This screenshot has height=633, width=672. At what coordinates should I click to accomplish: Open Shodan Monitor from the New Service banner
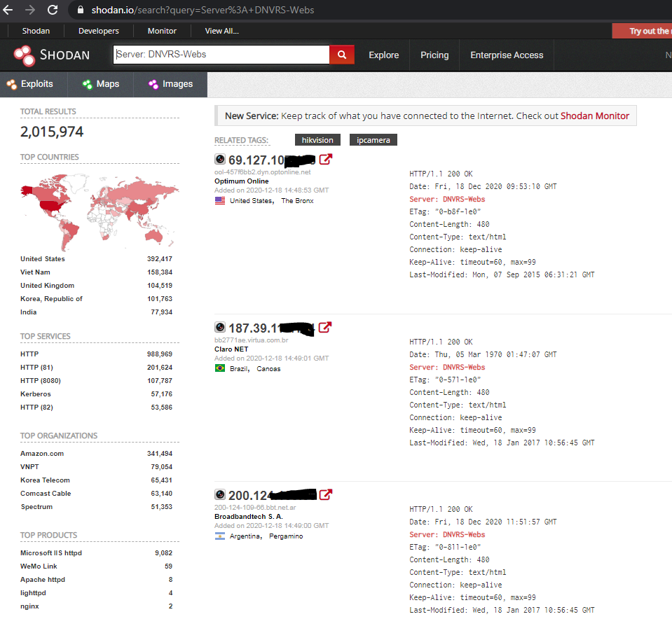tap(595, 116)
